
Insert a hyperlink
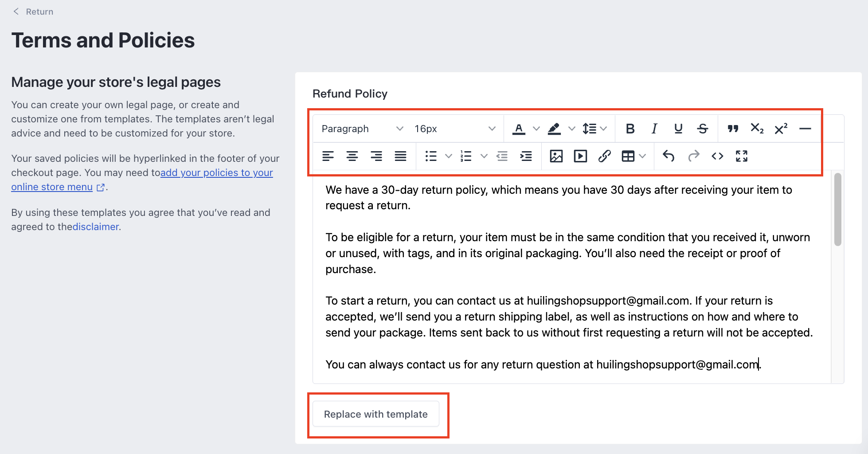[604, 156]
